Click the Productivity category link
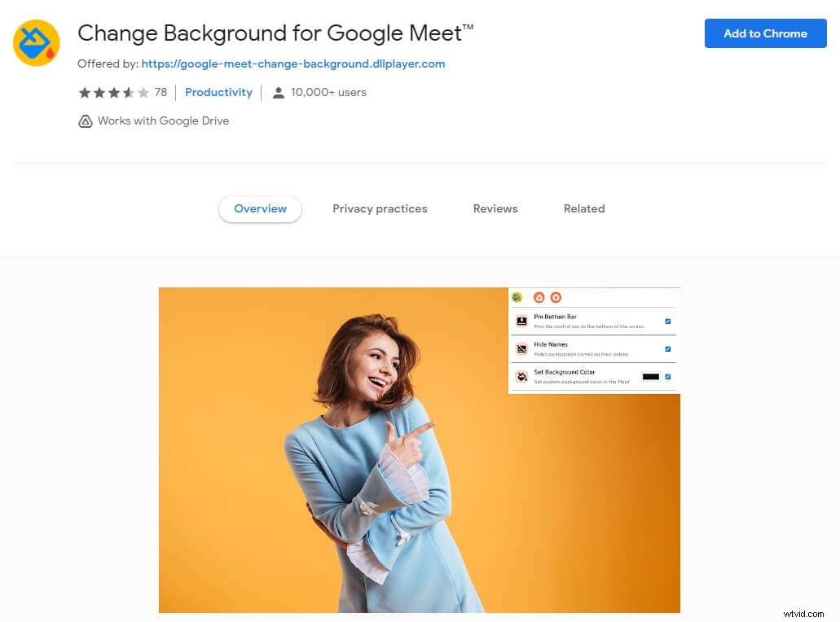 [x=218, y=92]
